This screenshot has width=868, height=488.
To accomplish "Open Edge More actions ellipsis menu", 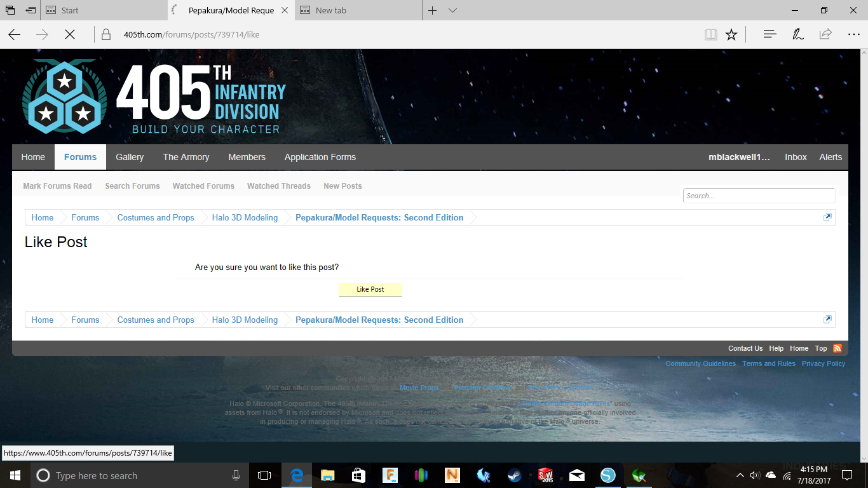I will 853,34.
